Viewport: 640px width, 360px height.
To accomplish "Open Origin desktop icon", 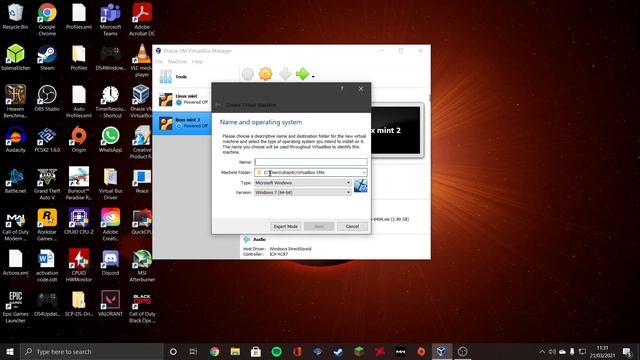I will coord(79,140).
